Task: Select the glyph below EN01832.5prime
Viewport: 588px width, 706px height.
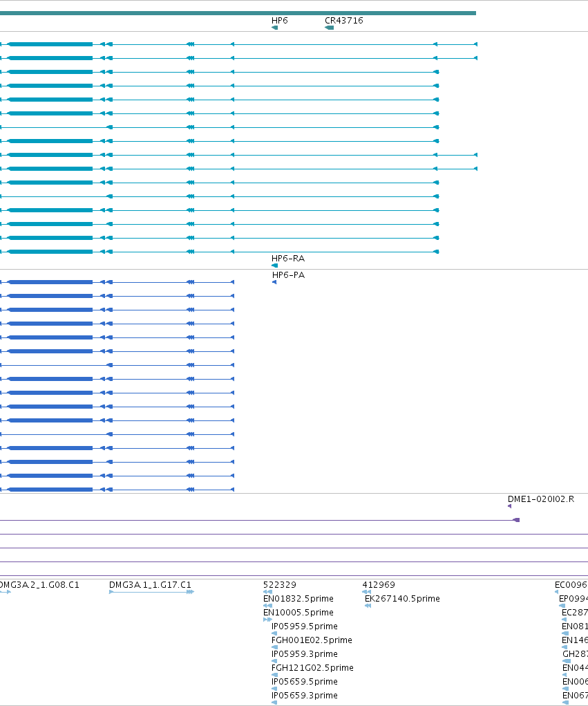Action: pos(267,606)
